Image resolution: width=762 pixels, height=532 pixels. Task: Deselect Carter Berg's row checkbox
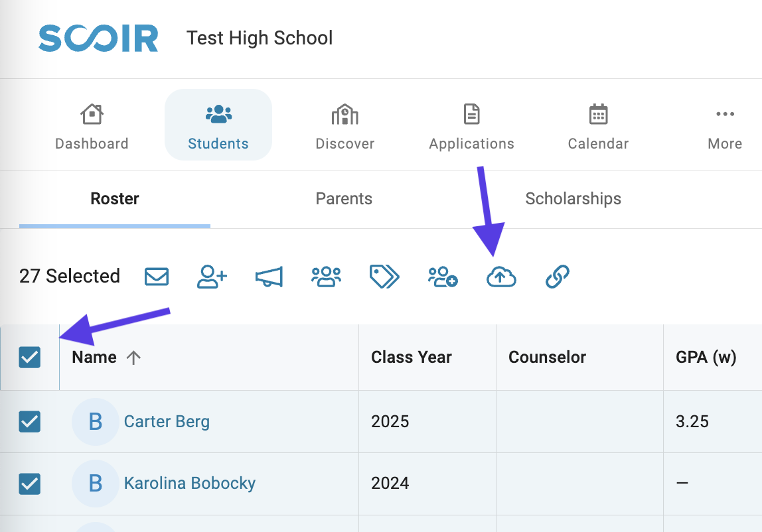tap(30, 421)
